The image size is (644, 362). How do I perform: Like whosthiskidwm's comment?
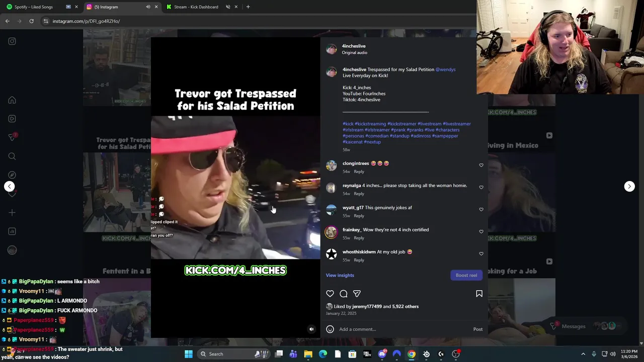point(481,254)
